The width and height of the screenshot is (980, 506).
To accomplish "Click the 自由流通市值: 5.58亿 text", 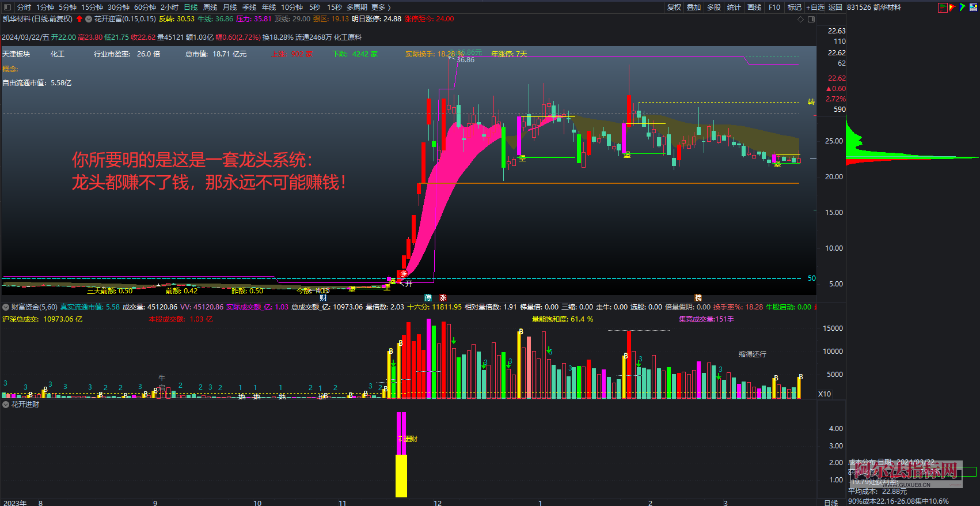I will tap(37, 82).
